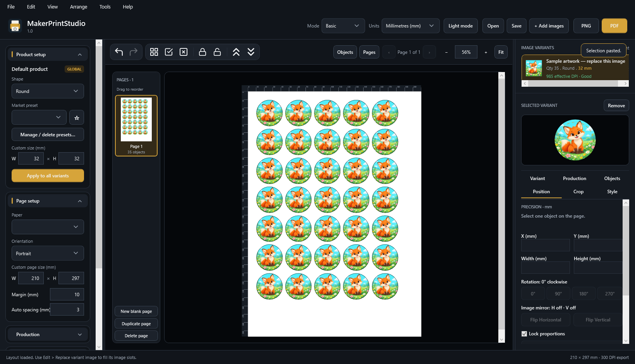Click Manage / delete presets button
The height and width of the screenshot is (364, 635).
click(x=48, y=135)
